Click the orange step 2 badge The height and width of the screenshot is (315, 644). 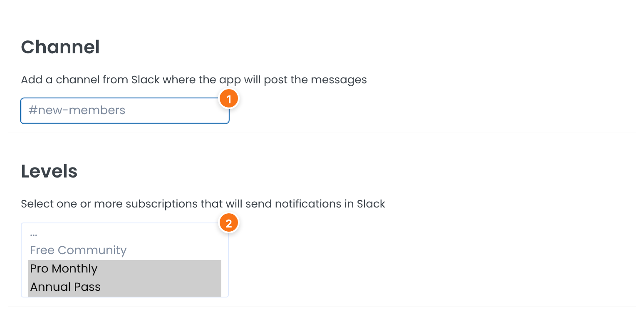(x=228, y=223)
